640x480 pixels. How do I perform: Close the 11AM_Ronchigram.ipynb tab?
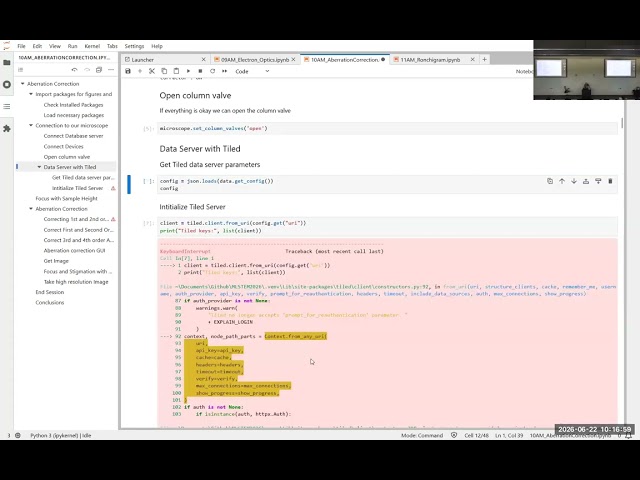[x=472, y=60]
